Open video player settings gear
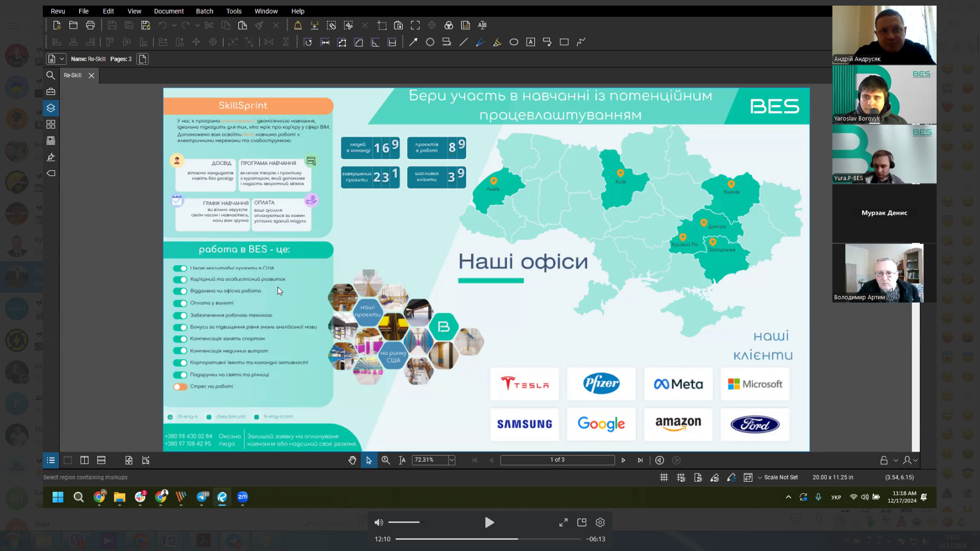The height and width of the screenshot is (551, 980). pyautogui.click(x=600, y=522)
